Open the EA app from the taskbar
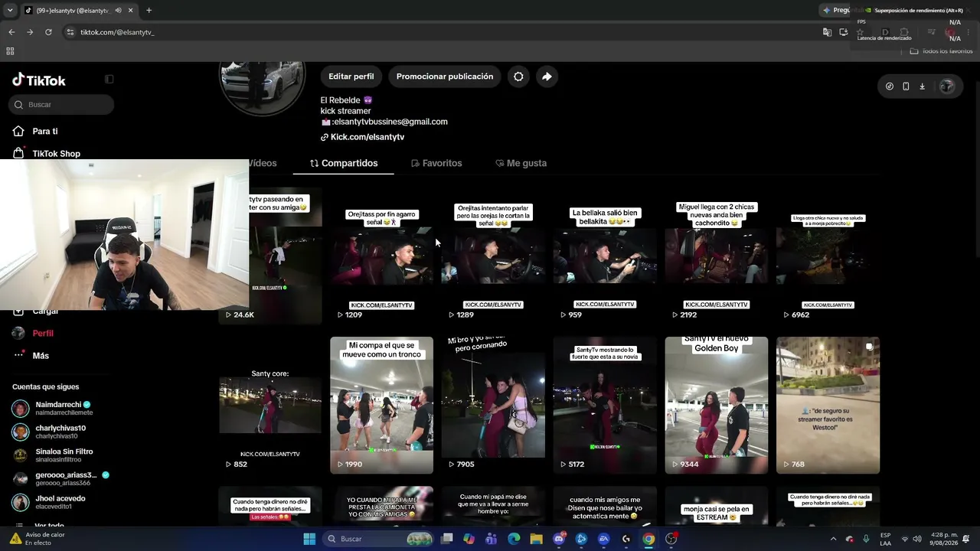This screenshot has width=980, height=551. click(603, 539)
